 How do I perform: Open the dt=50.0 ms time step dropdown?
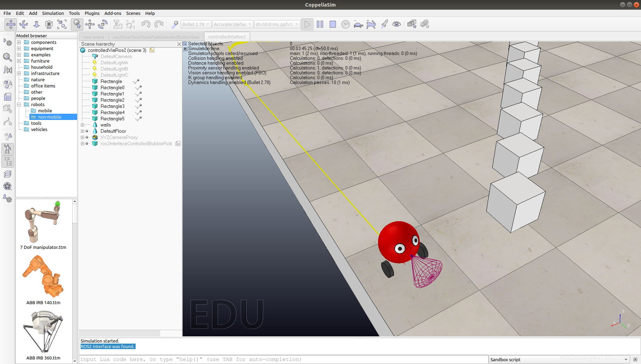pyautogui.click(x=277, y=24)
